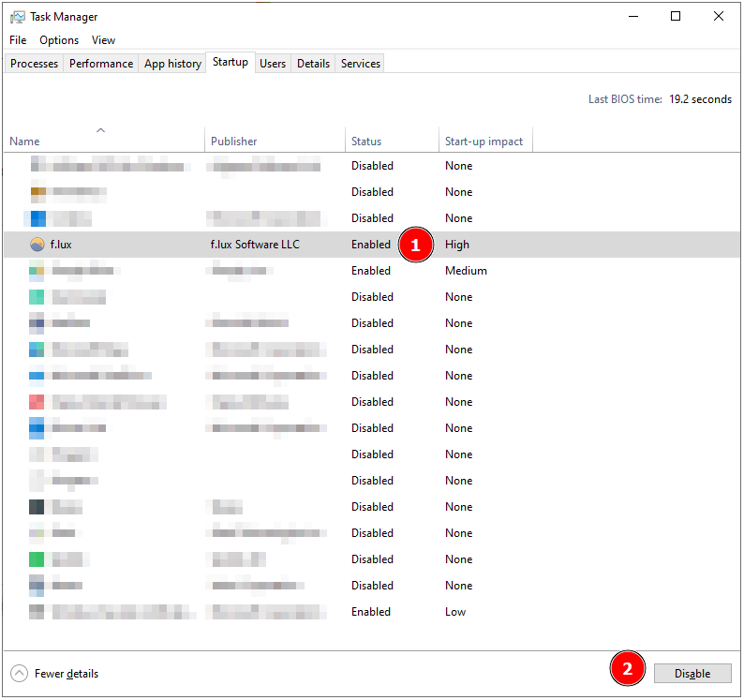Image resolution: width=744 pixels, height=700 pixels.
Task: Open the Options menu
Action: pyautogui.click(x=59, y=40)
